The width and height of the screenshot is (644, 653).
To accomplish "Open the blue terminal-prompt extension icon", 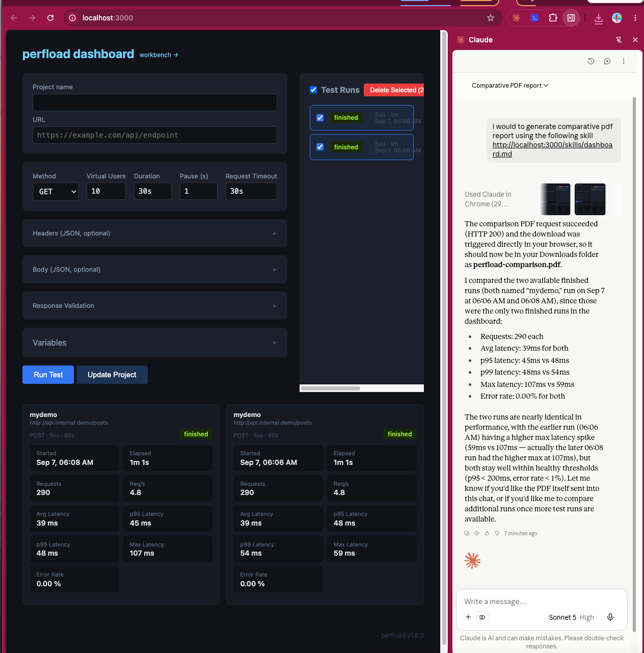I will (x=534, y=18).
